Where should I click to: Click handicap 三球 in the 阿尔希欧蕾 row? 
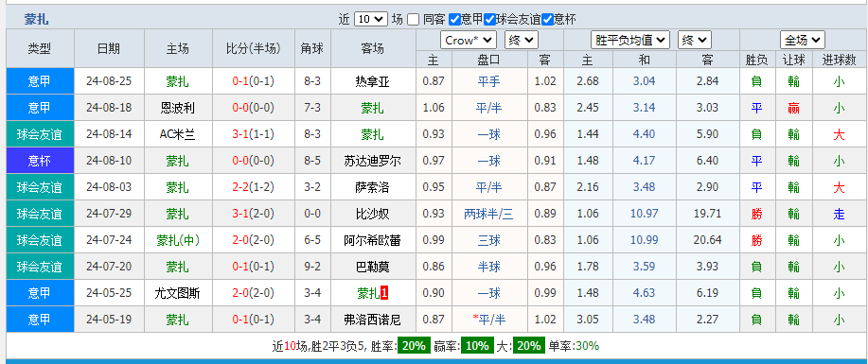[488, 241]
